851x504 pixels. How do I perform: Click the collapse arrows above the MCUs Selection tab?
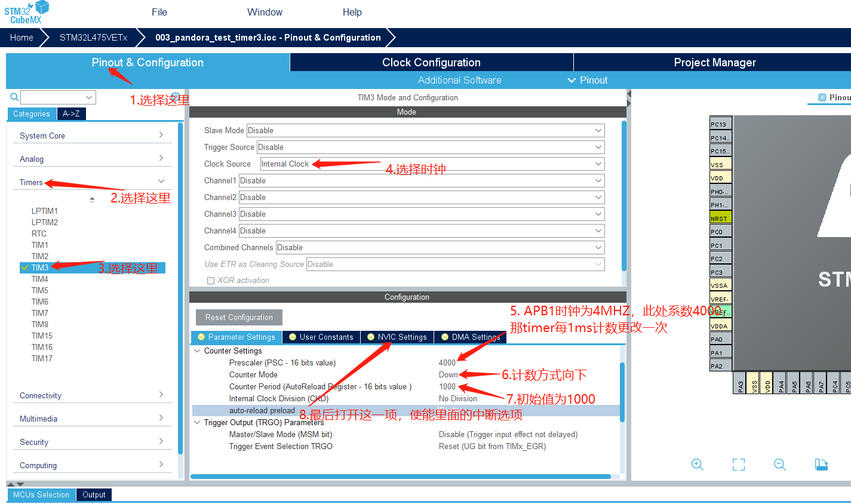coord(16,484)
